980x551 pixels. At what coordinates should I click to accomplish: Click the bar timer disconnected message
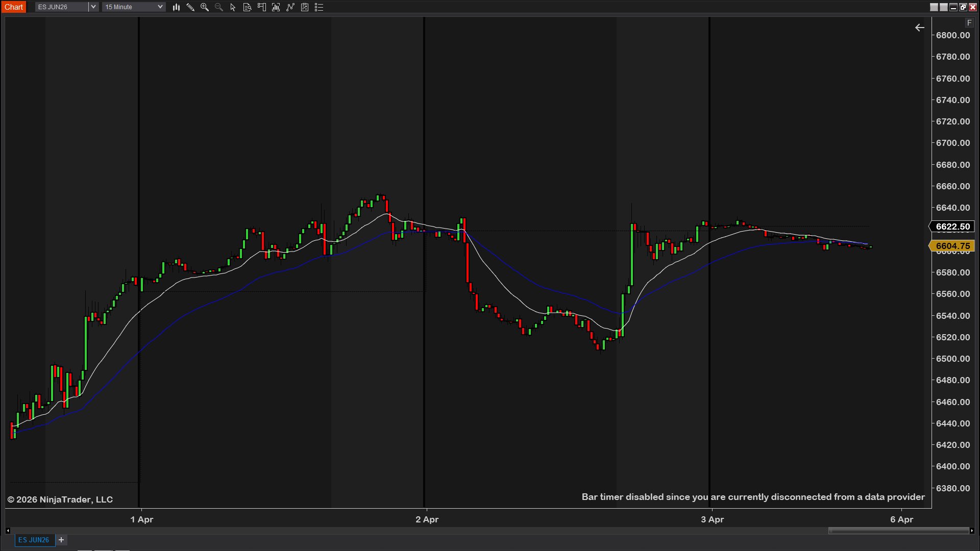pos(753,497)
